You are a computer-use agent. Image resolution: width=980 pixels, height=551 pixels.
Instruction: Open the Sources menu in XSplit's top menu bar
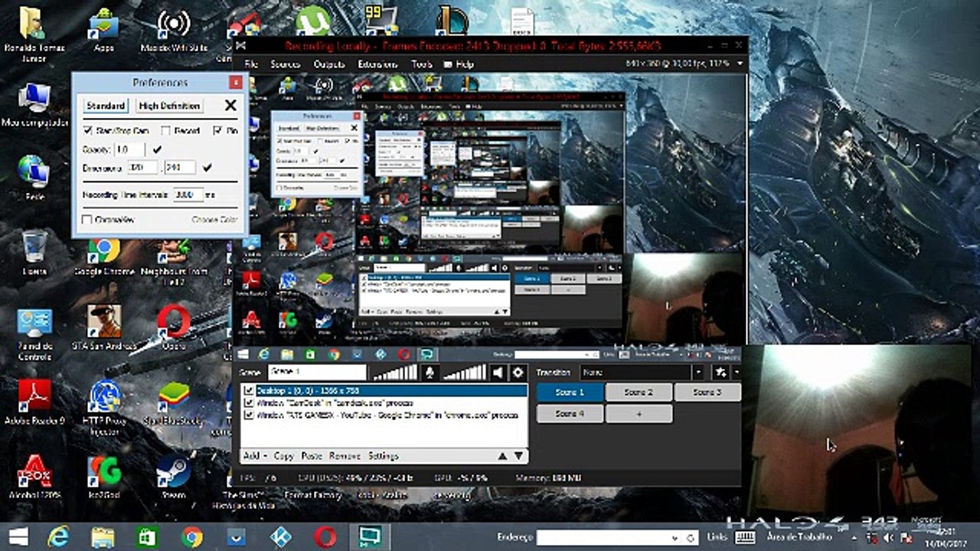[285, 65]
